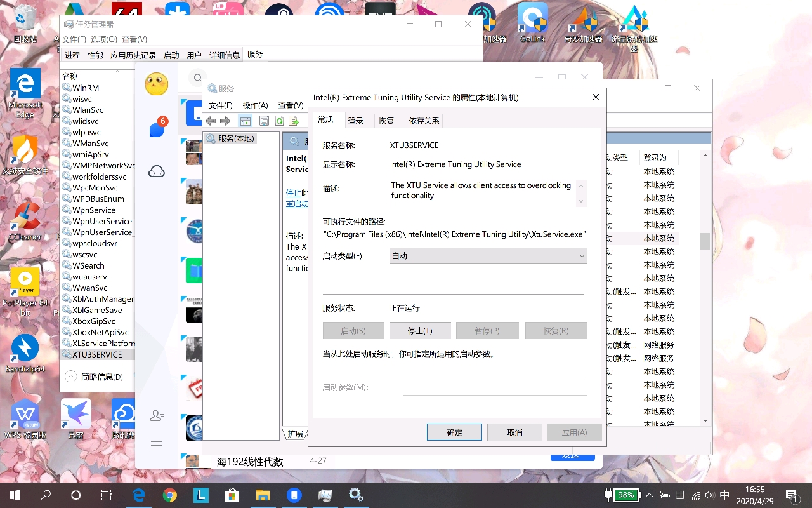Open the messages icon with badge 6
This screenshot has height=508, width=812.
coord(157,128)
